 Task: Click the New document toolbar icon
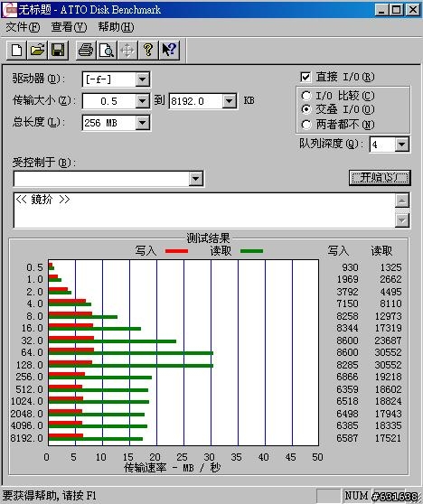tap(17, 51)
